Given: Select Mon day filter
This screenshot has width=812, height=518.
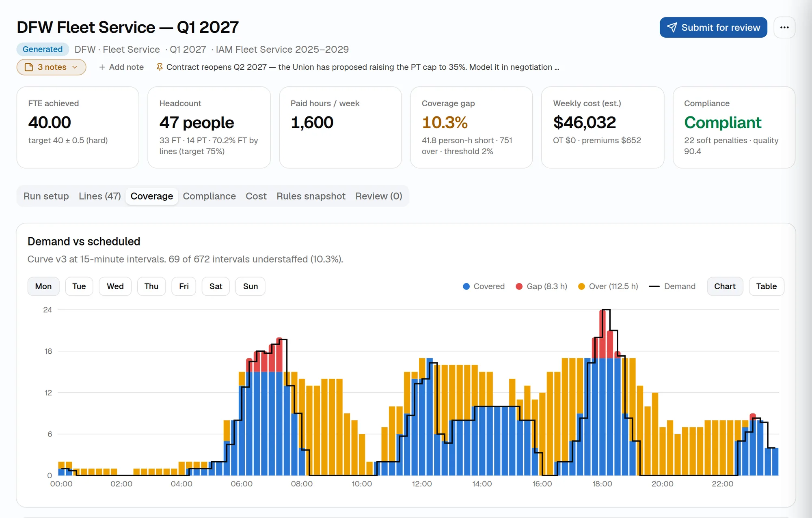Looking at the screenshot, I should click(43, 286).
